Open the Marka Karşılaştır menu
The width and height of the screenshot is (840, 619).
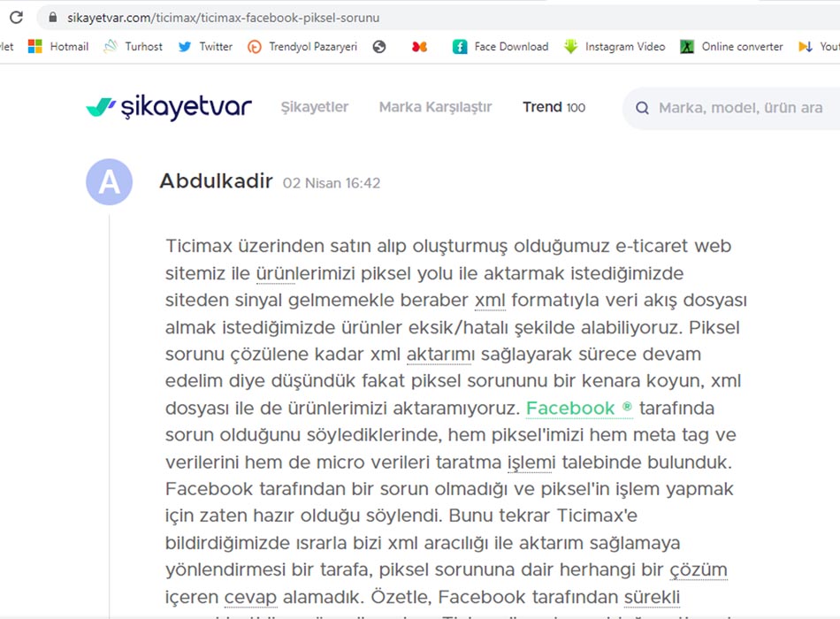(435, 107)
